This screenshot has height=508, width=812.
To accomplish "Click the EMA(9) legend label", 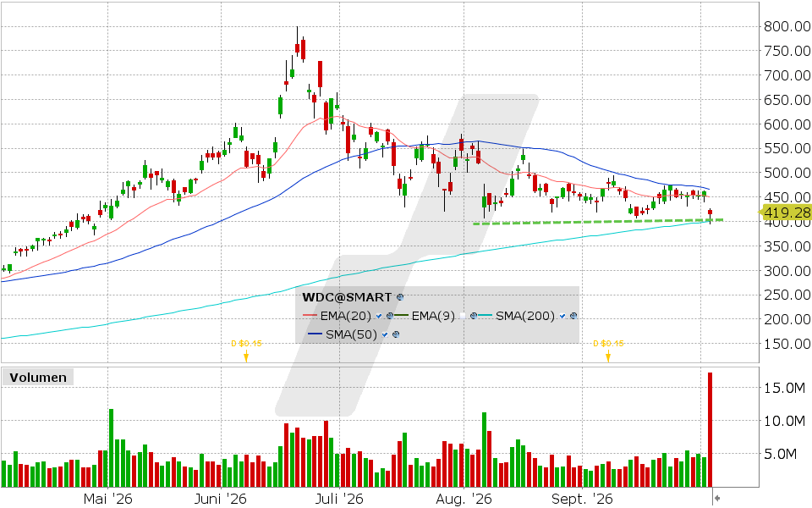I will (x=433, y=316).
